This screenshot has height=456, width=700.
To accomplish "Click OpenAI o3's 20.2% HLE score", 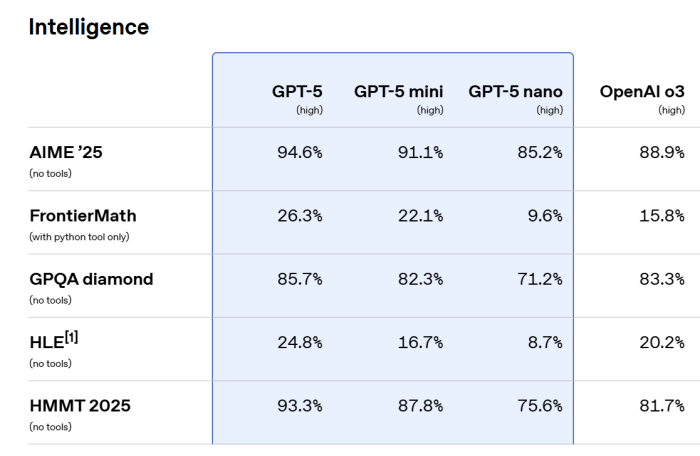I will point(661,342).
